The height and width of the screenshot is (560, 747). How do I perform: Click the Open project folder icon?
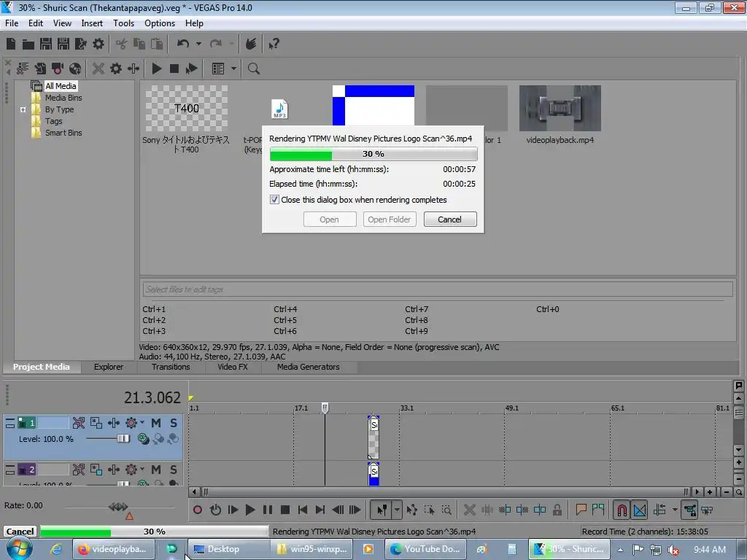(x=28, y=44)
